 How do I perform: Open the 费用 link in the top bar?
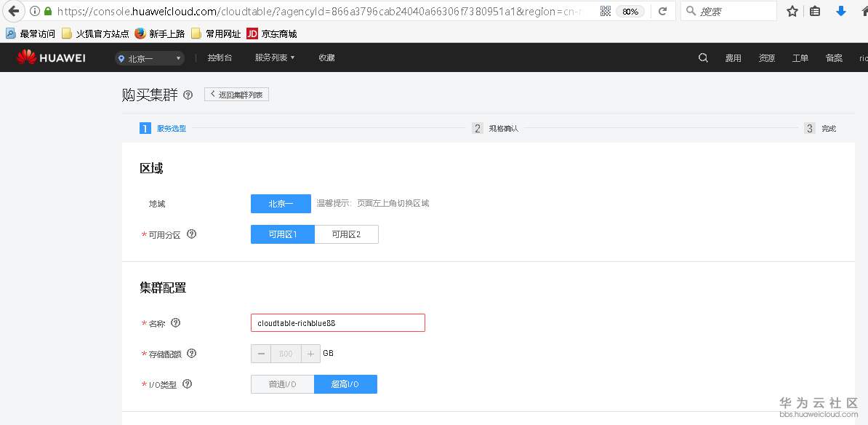click(733, 57)
